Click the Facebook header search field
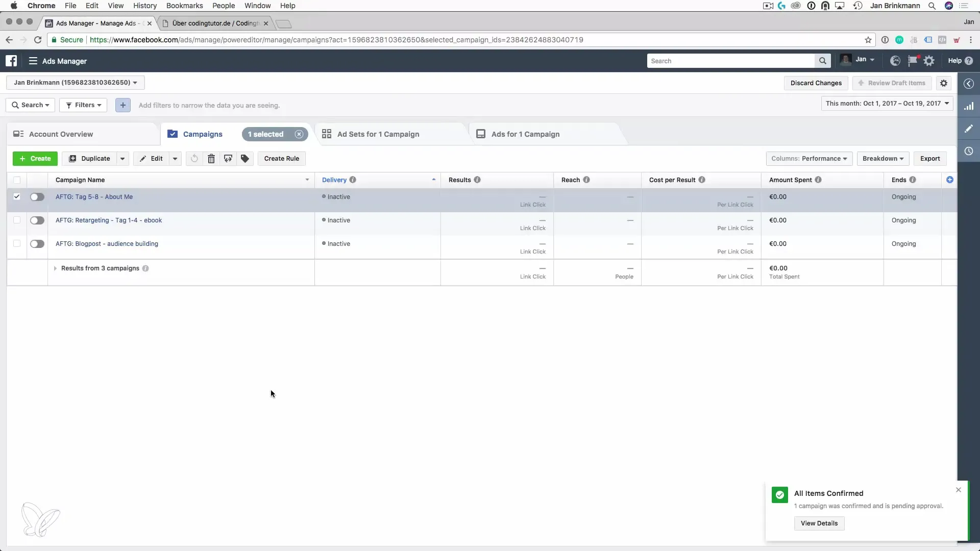The image size is (980, 551). 731,61
